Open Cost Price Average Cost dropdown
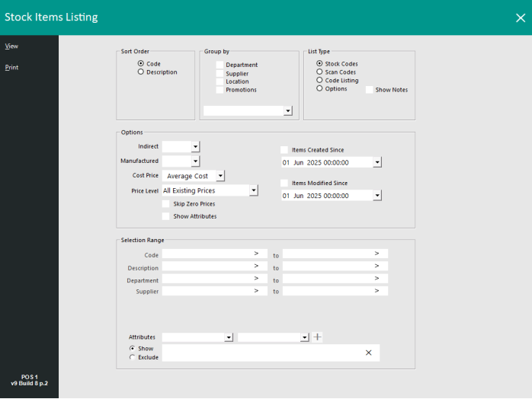Screen dimensions: 532x399 pos(220,176)
